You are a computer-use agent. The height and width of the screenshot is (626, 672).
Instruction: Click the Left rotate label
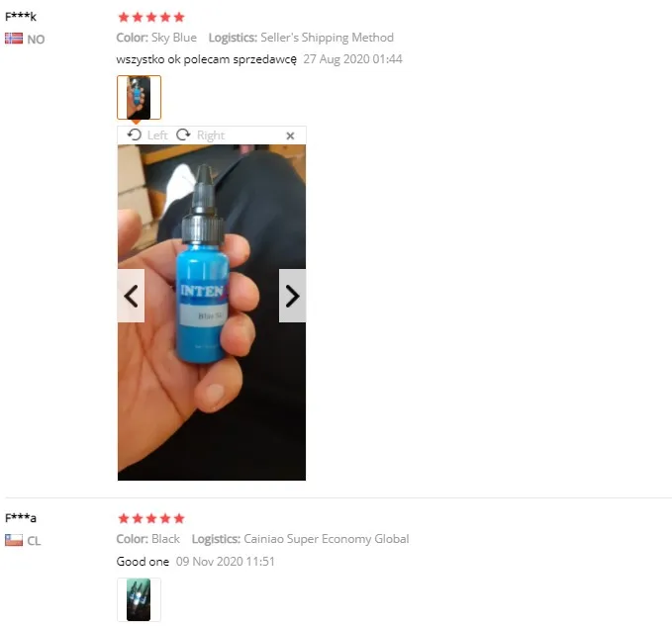(x=157, y=135)
